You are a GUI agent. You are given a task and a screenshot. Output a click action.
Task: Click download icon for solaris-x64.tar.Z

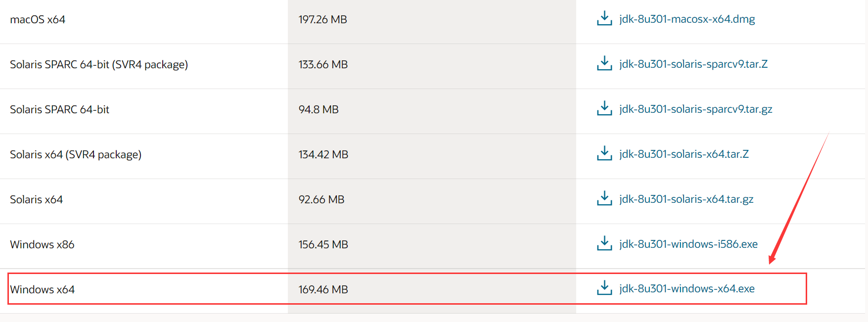[604, 154]
